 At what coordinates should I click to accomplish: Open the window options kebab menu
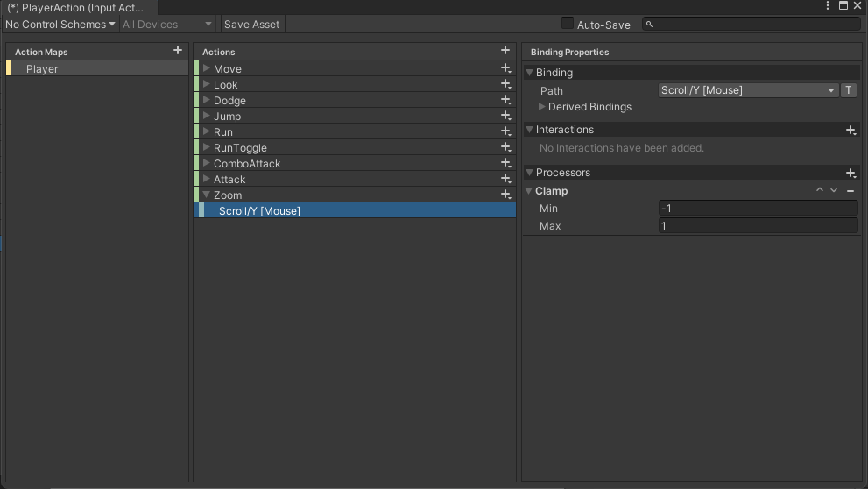[x=828, y=5]
